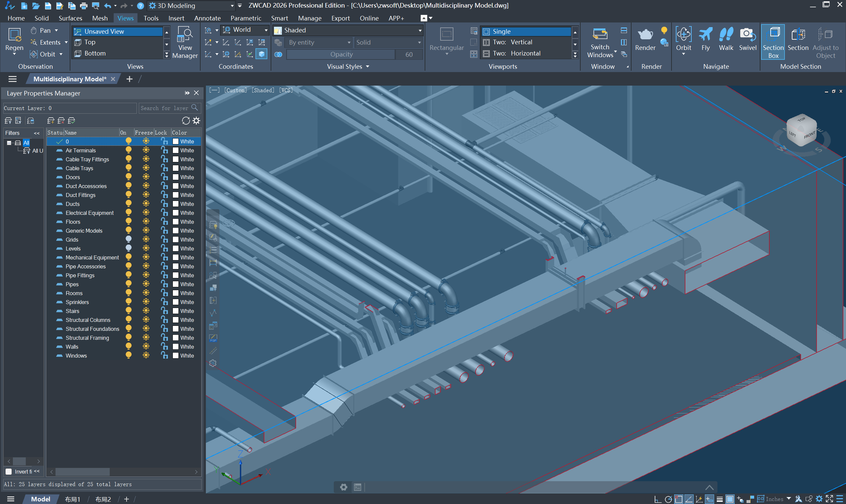Click the Opacity slider bar

[341, 54]
